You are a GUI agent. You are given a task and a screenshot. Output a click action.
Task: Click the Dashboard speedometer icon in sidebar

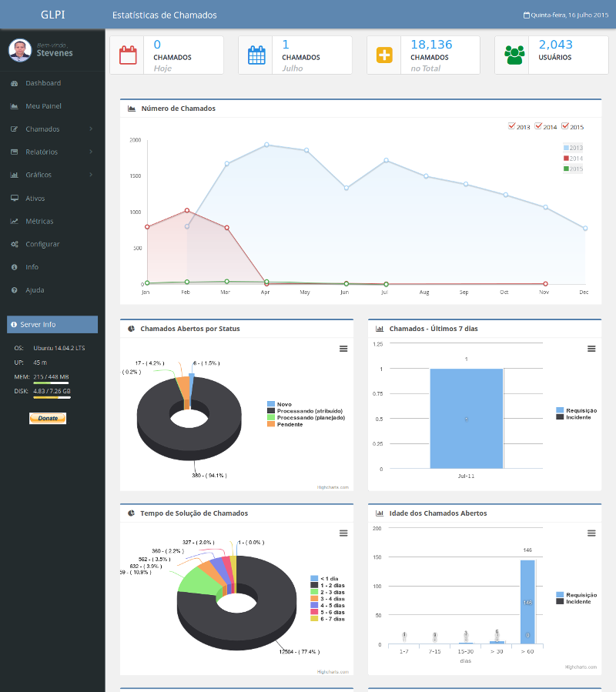click(15, 83)
